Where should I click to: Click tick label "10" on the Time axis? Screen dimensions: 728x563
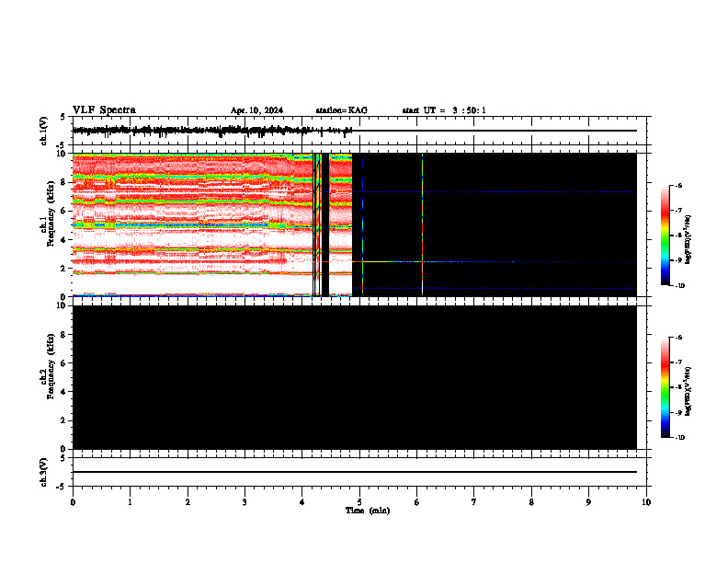(646, 501)
